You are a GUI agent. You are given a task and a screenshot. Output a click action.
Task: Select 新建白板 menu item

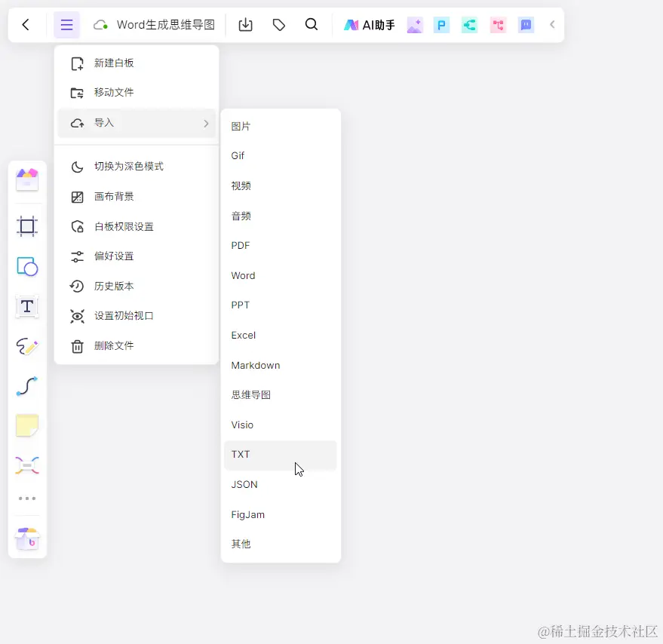pos(137,63)
